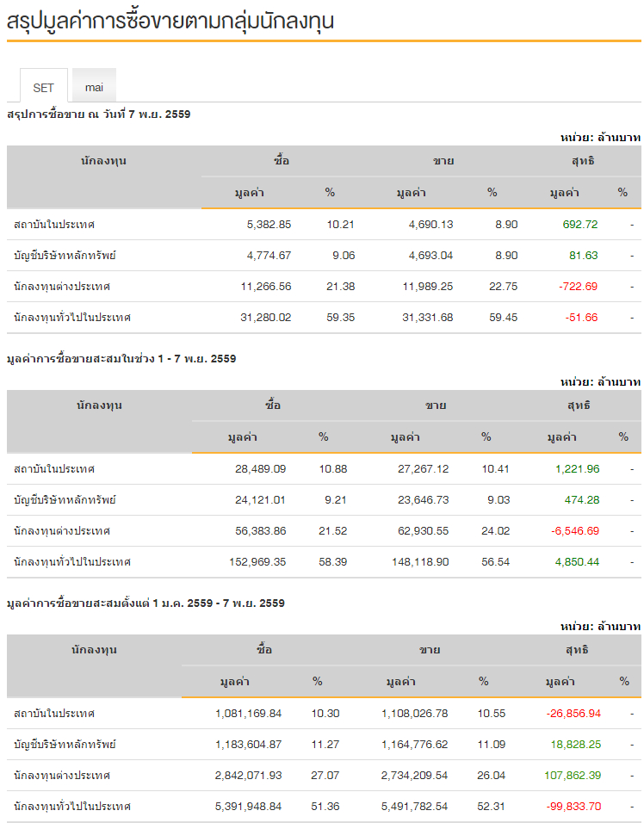Click the 59.35 buy percentage cell
This screenshot has height=823, width=644.
pos(330,317)
